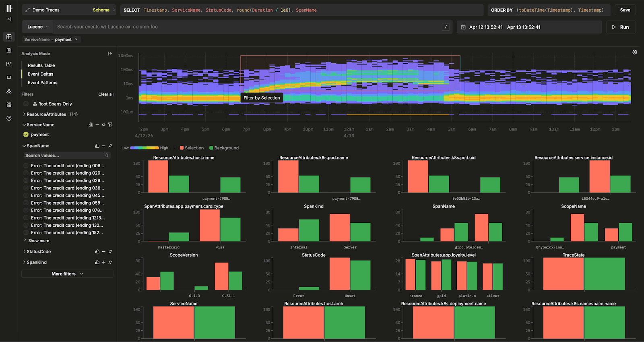Switch to Event Patterns mode
644x342 pixels.
(x=42, y=83)
